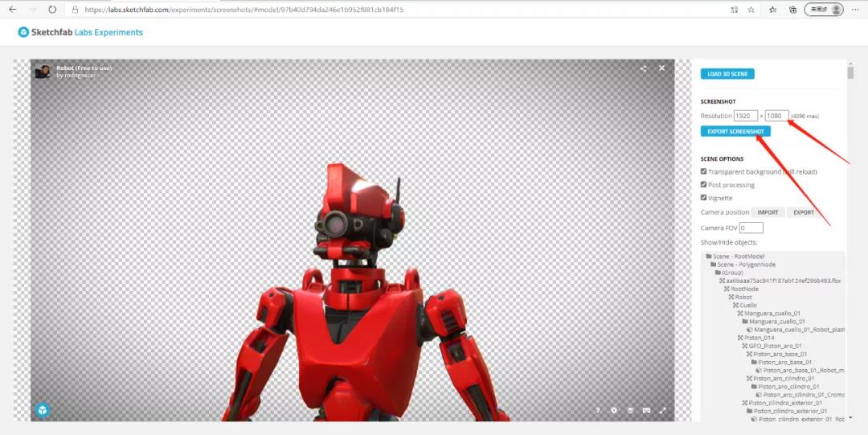
Task: Select Scene - RootModel tree node
Action: pyautogui.click(x=739, y=256)
